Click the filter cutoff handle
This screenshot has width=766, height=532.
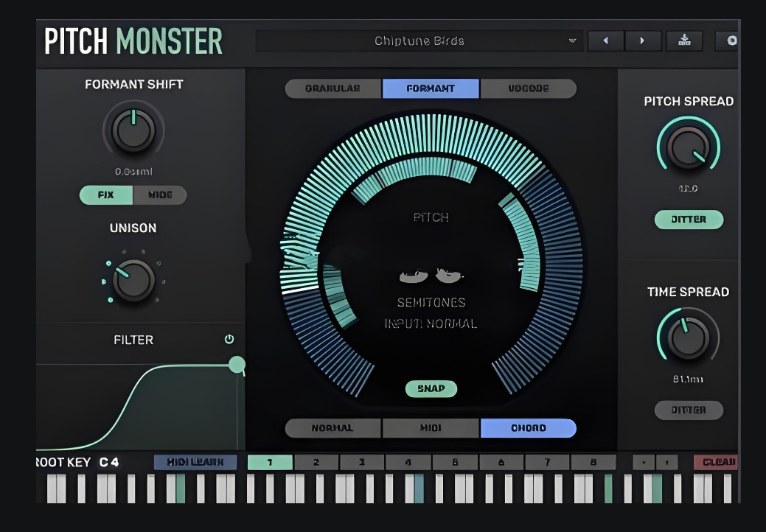click(x=237, y=364)
